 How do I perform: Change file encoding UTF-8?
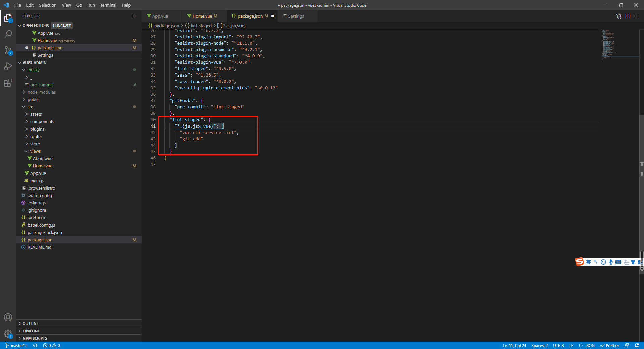pyautogui.click(x=558, y=345)
